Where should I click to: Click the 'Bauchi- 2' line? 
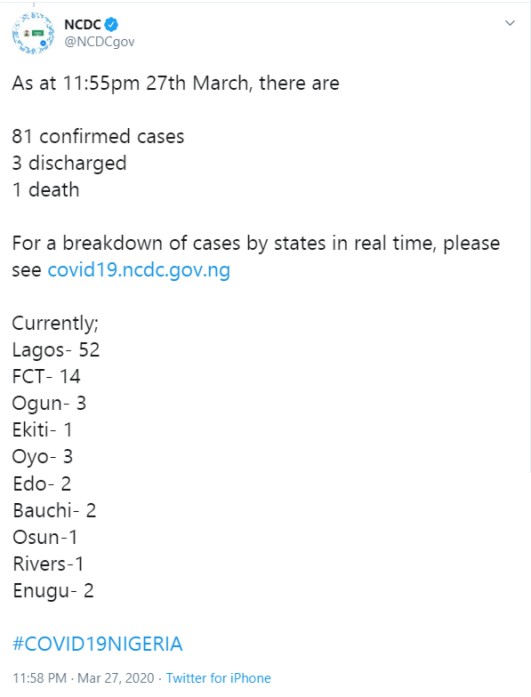pyautogui.click(x=54, y=510)
